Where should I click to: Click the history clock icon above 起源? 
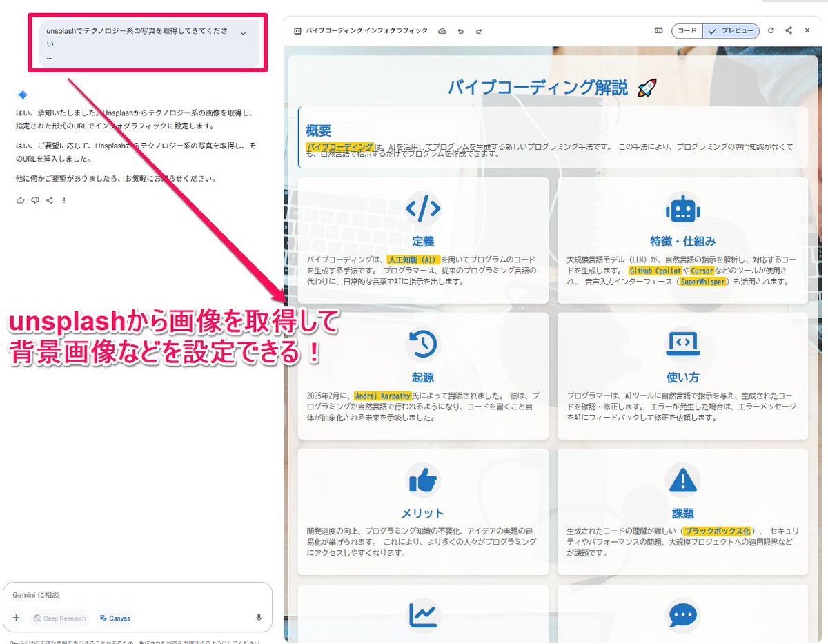[x=423, y=344]
